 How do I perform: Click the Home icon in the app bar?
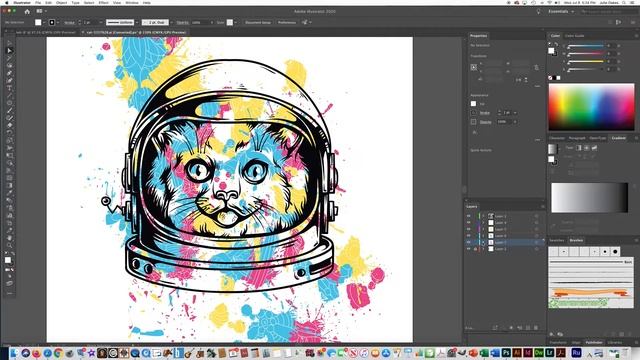(27, 11)
